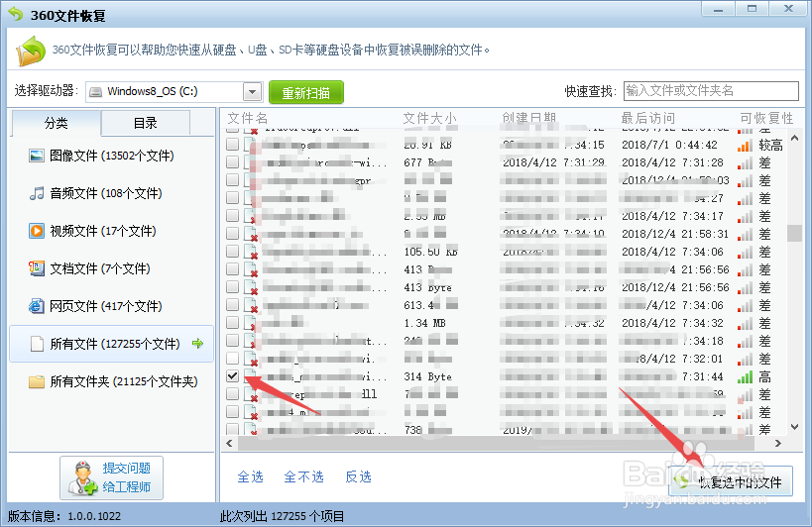Image resolution: width=812 pixels, height=527 pixels.
Task: Click green signal bars icon of 高 row
Action: pyautogui.click(x=746, y=377)
